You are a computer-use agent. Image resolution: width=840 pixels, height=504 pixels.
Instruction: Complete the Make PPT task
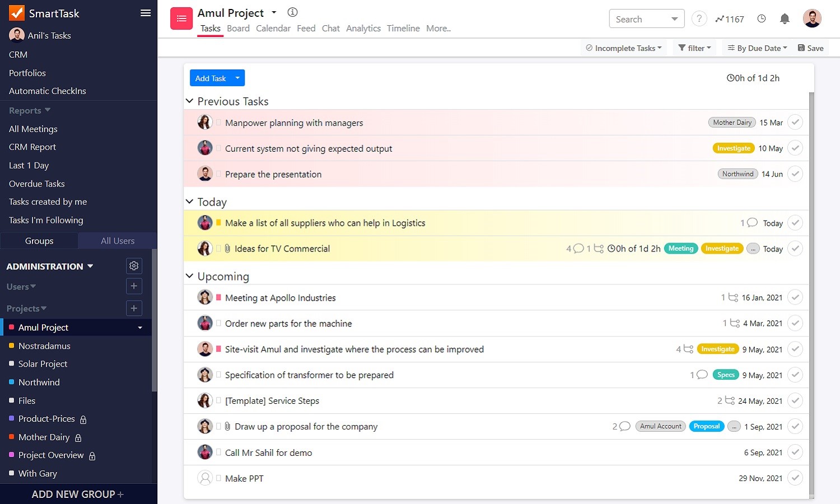pyautogui.click(x=795, y=478)
